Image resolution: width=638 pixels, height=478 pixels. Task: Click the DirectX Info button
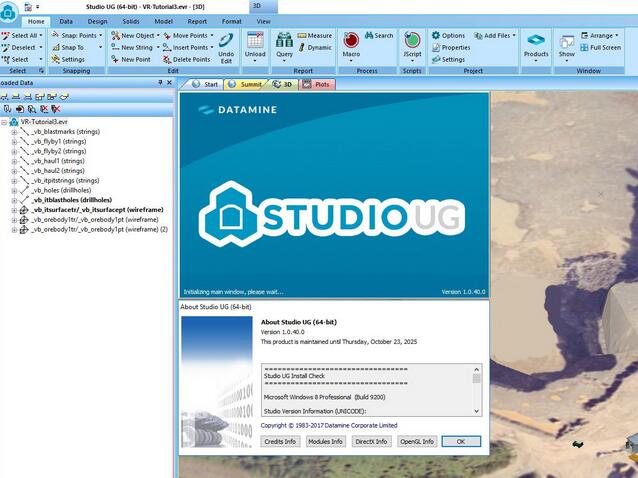(371, 441)
